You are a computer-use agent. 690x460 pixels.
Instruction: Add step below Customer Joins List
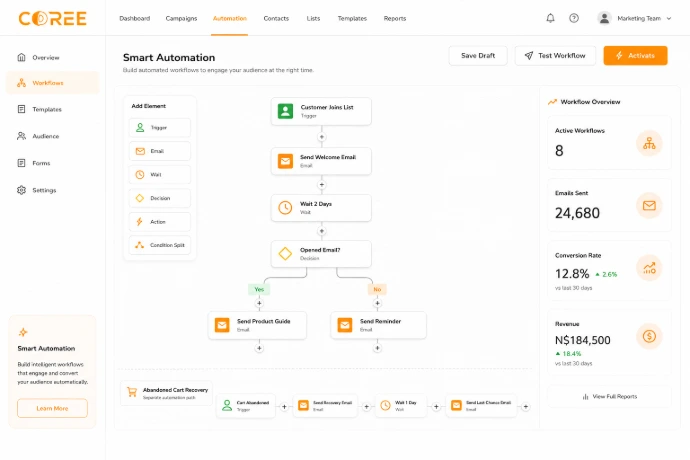(x=322, y=137)
